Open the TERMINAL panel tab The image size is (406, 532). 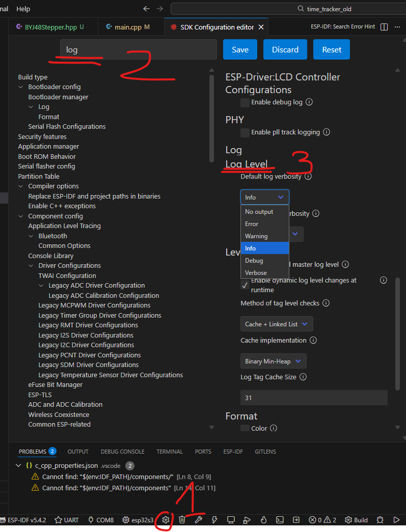[169, 452]
